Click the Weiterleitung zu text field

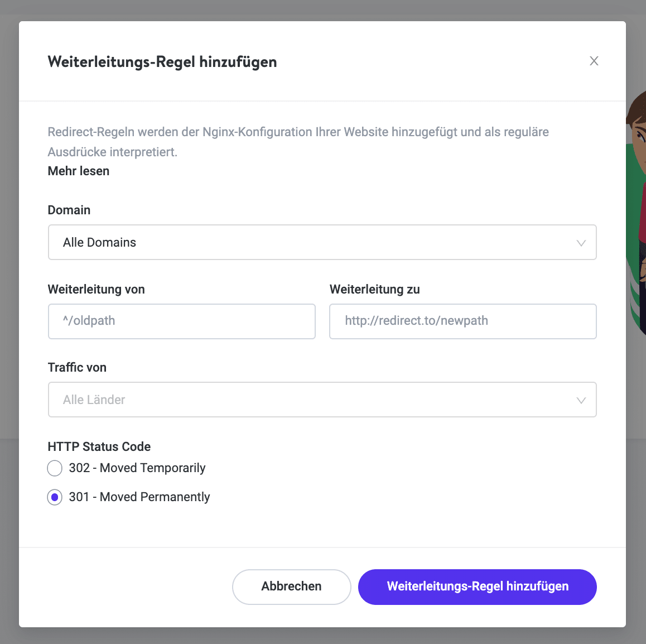[x=463, y=321]
